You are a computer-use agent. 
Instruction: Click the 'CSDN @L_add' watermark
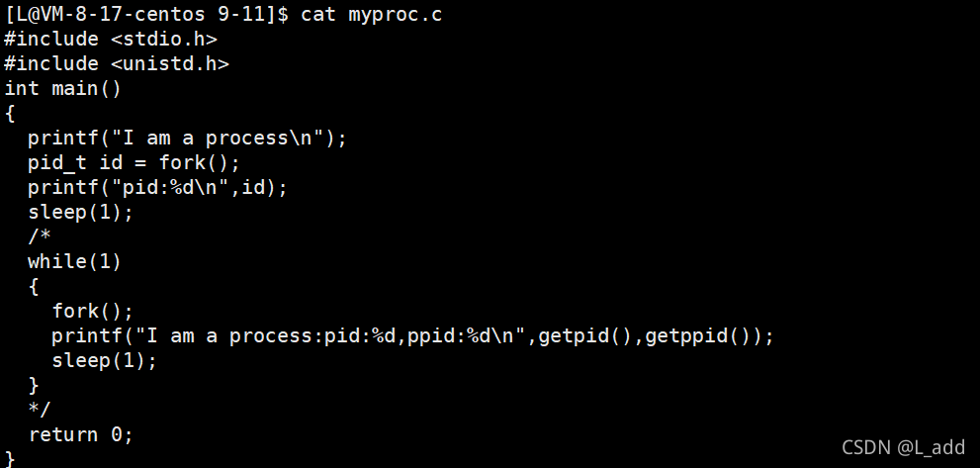(x=903, y=447)
